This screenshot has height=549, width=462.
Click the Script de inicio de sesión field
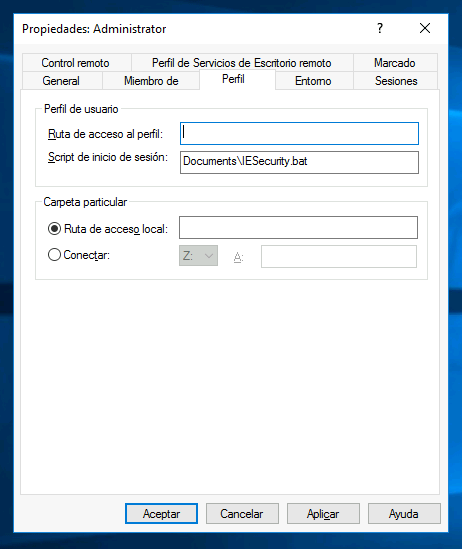pyautogui.click(x=299, y=162)
